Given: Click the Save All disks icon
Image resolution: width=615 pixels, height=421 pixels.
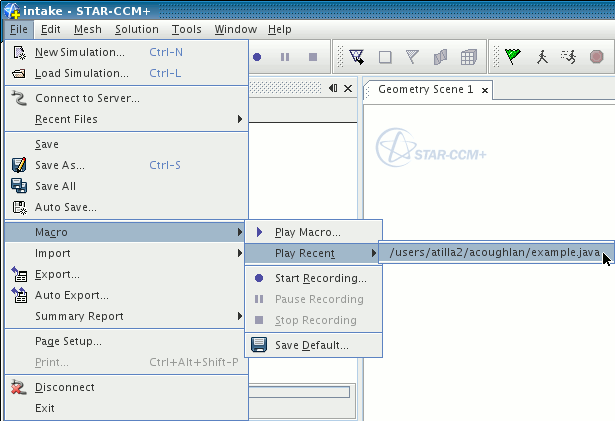Looking at the screenshot, I should [x=19, y=186].
